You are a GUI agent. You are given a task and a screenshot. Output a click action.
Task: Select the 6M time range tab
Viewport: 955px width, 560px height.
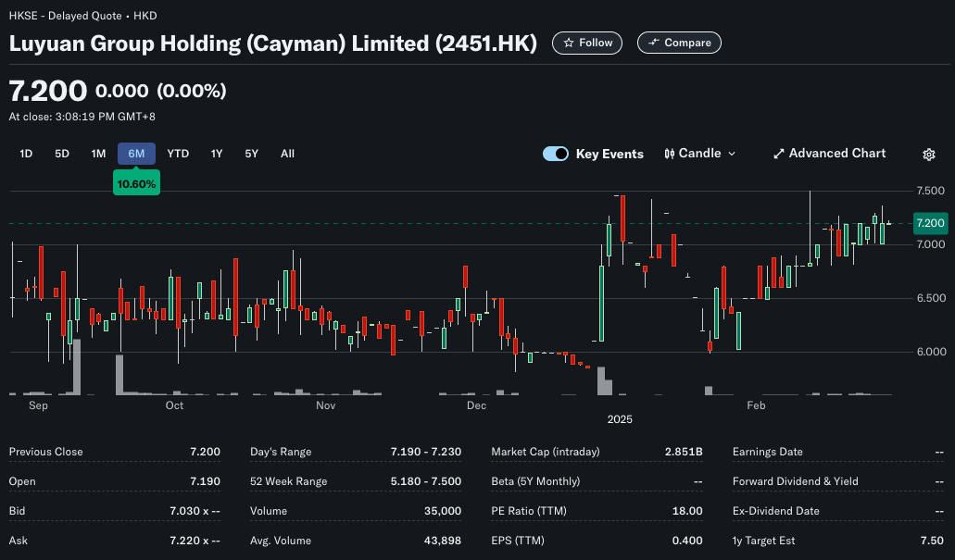tap(136, 154)
